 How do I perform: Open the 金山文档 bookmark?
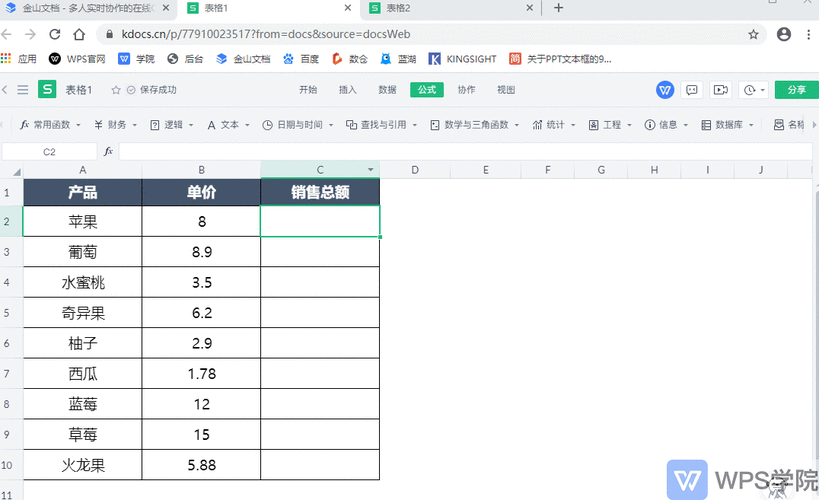pos(243,59)
